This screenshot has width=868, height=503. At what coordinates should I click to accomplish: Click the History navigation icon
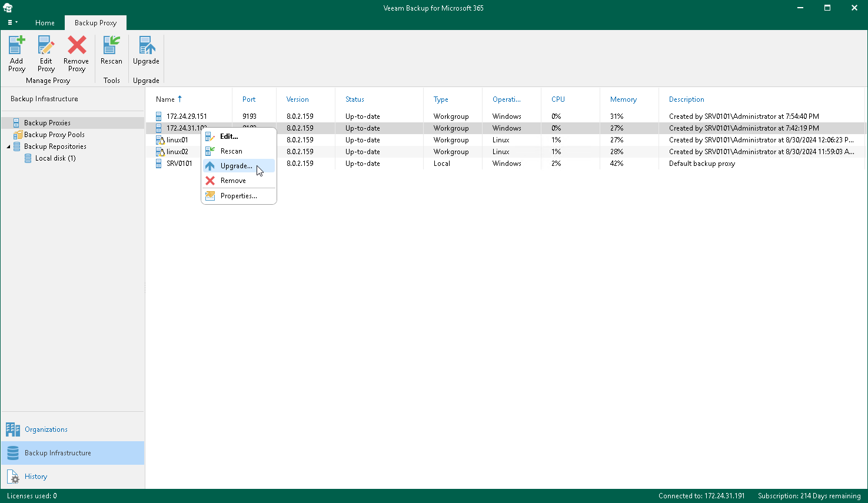(13, 477)
